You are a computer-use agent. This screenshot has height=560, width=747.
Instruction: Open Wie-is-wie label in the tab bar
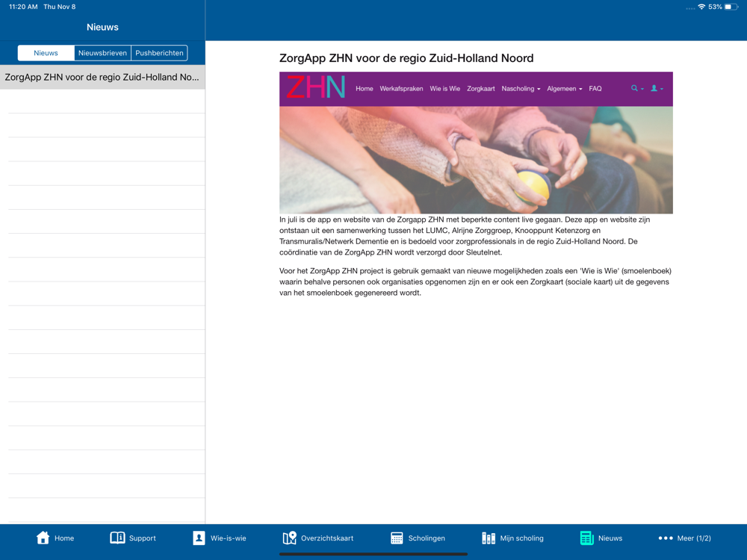point(228,538)
